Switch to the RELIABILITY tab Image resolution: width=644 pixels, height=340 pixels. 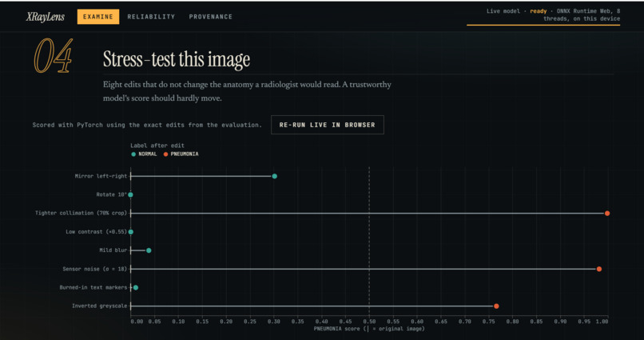[x=151, y=17]
